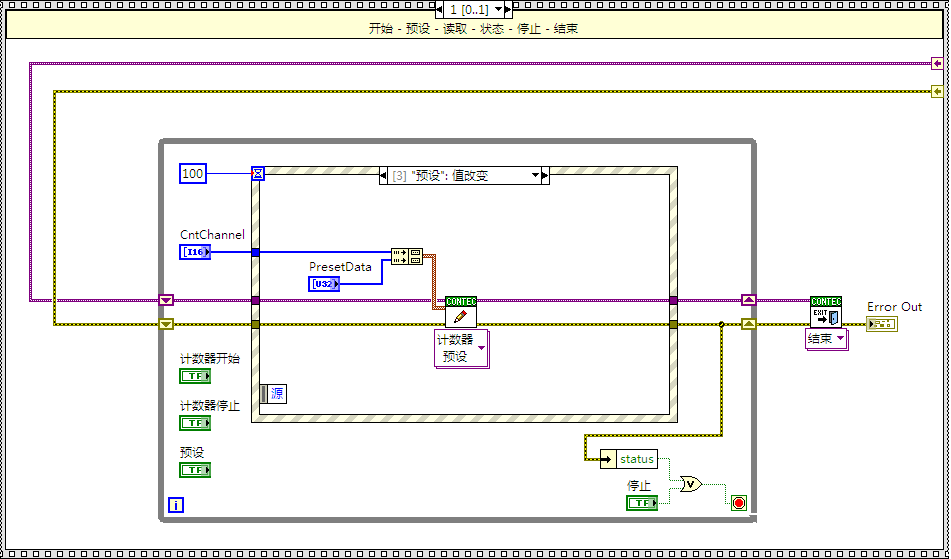Click the 计数器停止 boolean terminal
The image size is (951, 559).
194,423
